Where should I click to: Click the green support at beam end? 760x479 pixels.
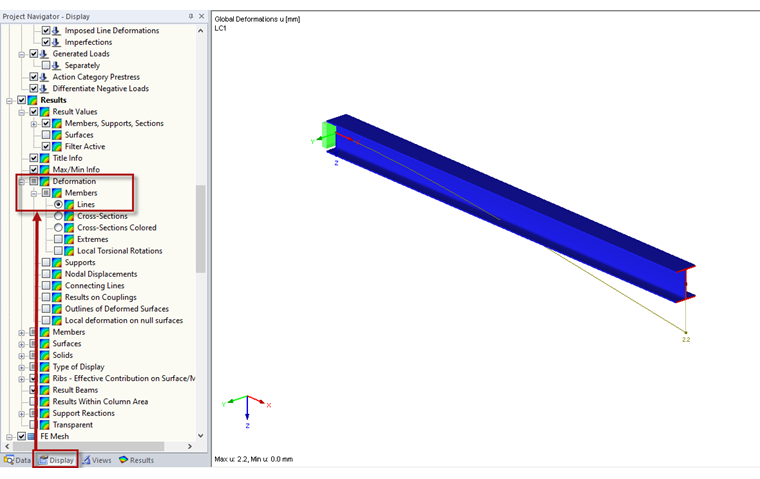(329, 135)
